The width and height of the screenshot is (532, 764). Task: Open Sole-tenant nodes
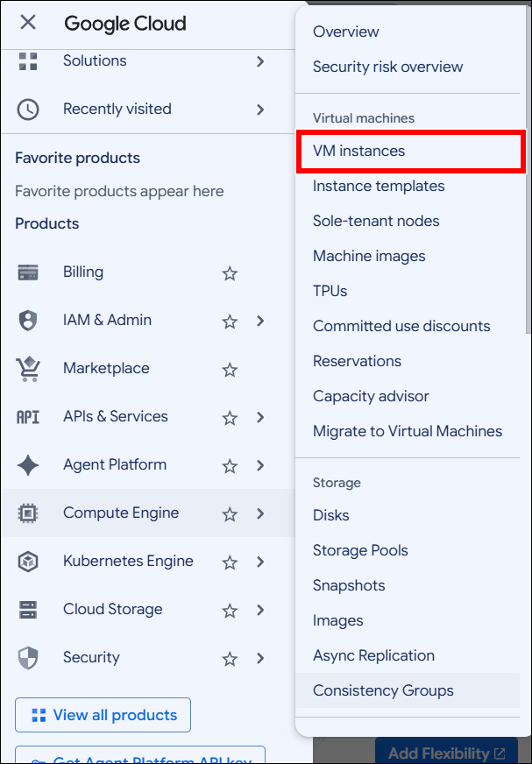point(376,221)
